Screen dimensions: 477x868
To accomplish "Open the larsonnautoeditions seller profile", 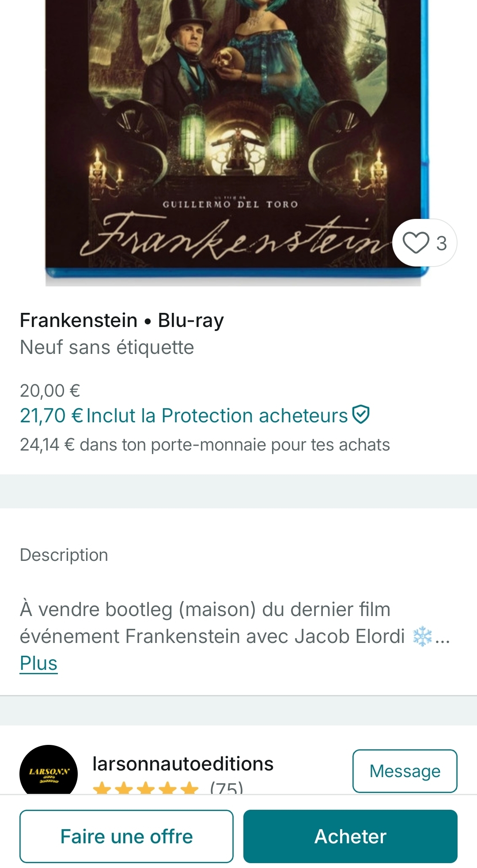I will point(183,764).
